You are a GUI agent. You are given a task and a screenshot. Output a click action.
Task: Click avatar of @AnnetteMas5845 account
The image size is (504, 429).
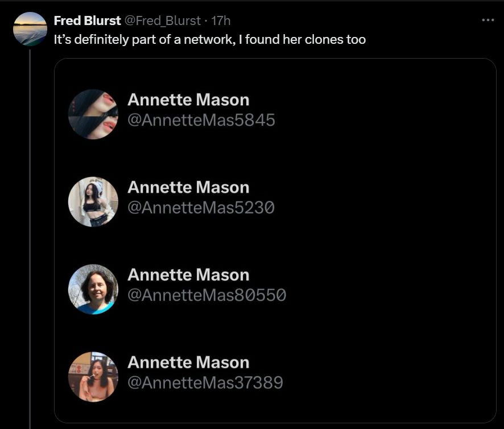[x=93, y=114]
